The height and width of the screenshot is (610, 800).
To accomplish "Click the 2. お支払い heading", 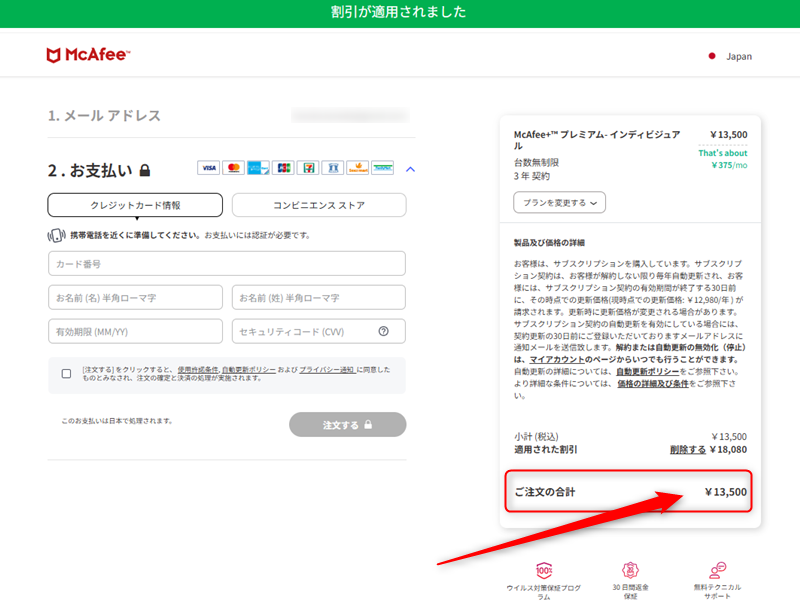I will coord(90,170).
